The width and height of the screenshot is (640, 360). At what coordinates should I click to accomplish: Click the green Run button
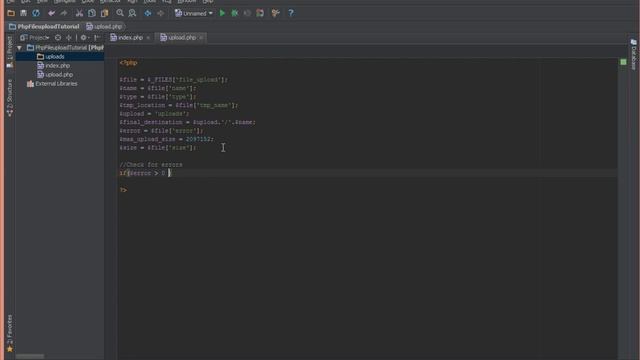[222, 13]
